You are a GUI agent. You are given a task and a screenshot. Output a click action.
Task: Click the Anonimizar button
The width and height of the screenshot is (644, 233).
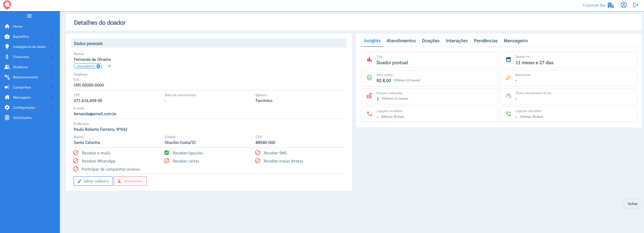click(130, 181)
